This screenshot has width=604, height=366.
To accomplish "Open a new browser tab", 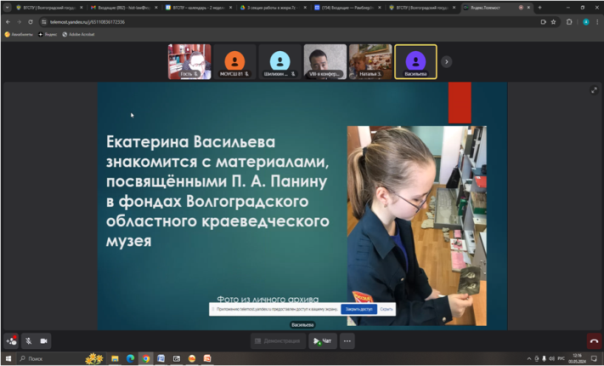I will point(540,7).
